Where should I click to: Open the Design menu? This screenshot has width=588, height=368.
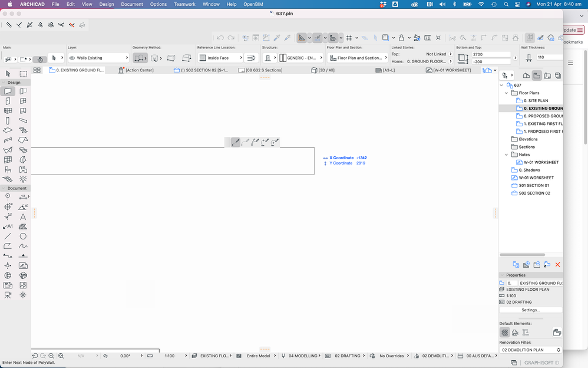[107, 4]
